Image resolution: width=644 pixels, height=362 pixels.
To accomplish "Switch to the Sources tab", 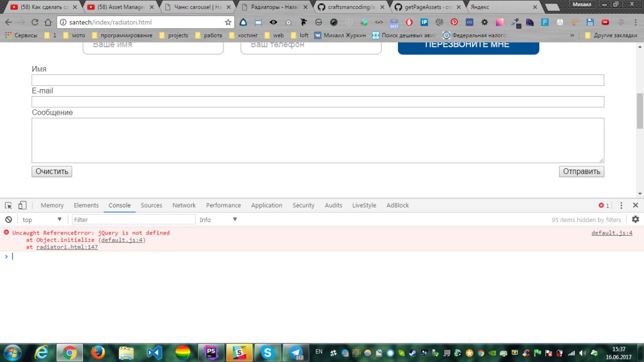I will click(151, 205).
